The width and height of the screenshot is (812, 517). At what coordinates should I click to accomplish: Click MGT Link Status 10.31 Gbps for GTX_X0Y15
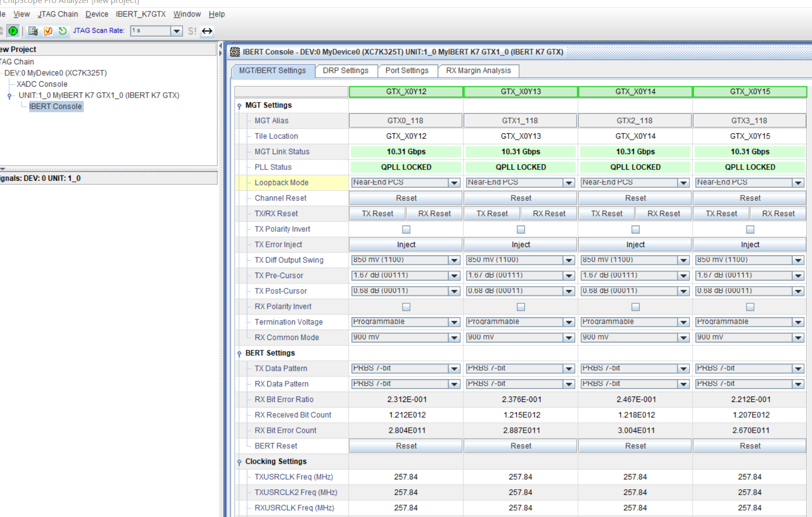click(750, 152)
